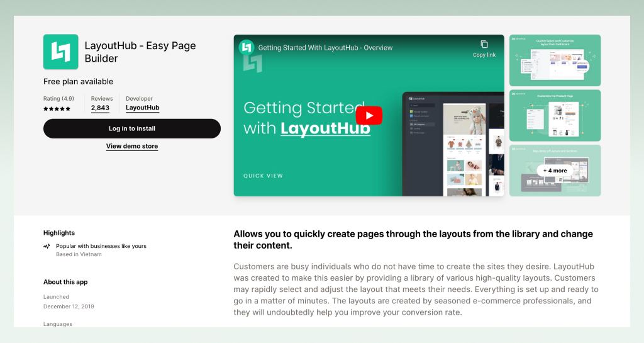Open the LayoutHub developer link
The width and height of the screenshot is (644, 343).
point(143,108)
